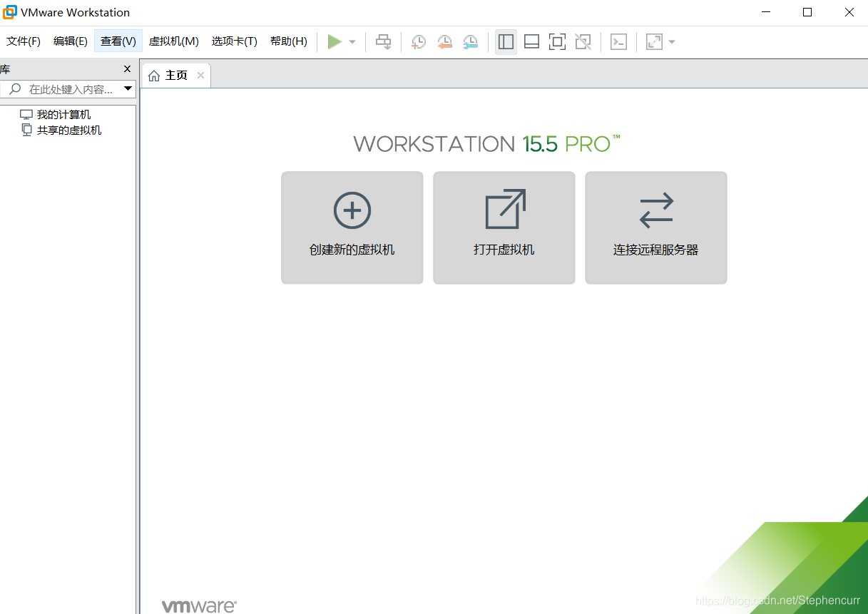Open the library search filter dropdown
The width and height of the screenshot is (868, 614).
click(128, 89)
